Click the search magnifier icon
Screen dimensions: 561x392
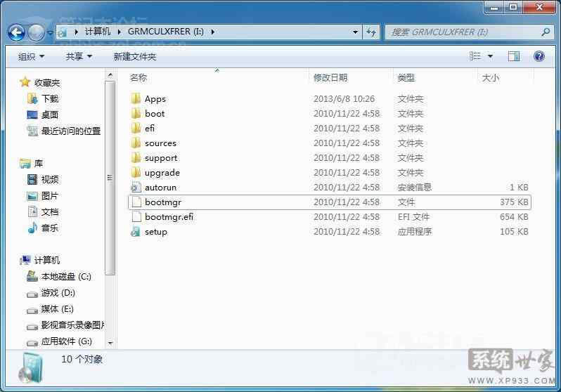[546, 32]
